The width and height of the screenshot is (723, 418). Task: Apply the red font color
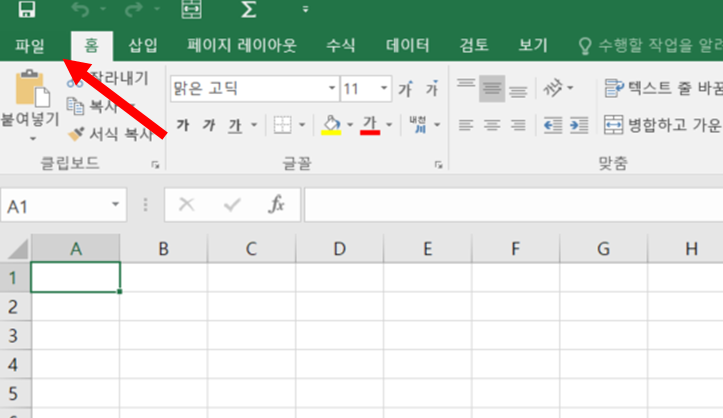pyautogui.click(x=370, y=125)
